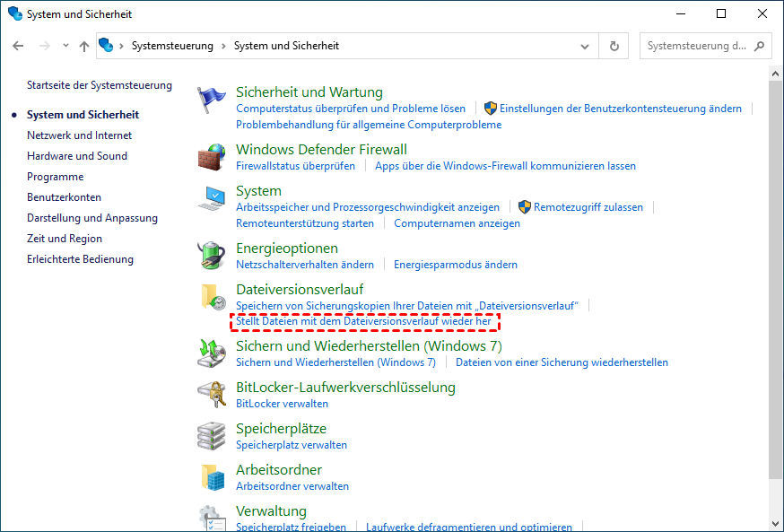Click the forward navigation arrow

coord(45,46)
